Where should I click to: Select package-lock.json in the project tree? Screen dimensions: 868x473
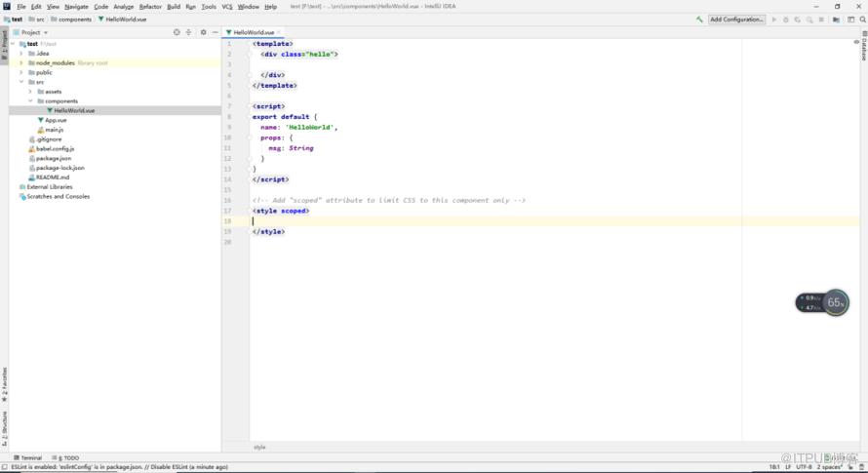(x=59, y=168)
